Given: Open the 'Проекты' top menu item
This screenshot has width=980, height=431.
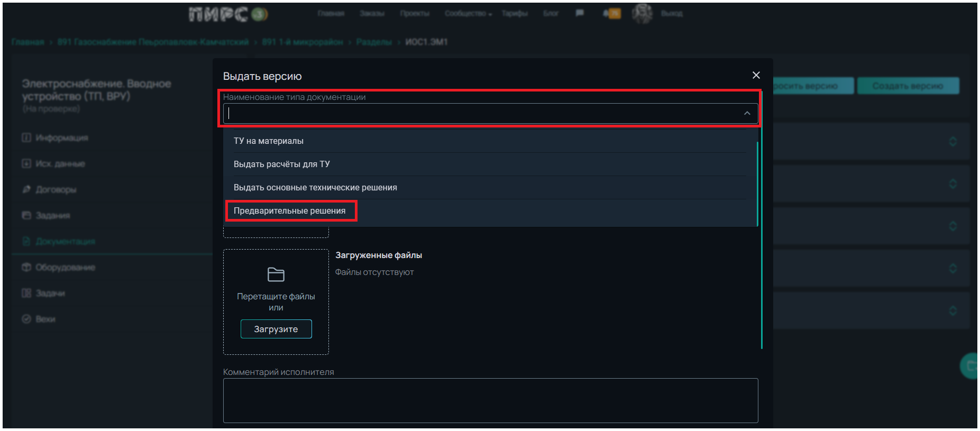Looking at the screenshot, I should coord(414,14).
